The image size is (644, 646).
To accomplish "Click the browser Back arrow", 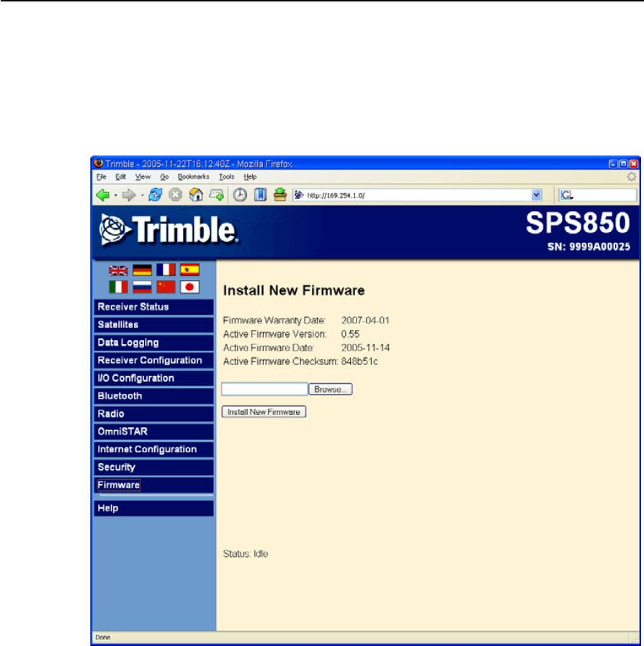I will (x=102, y=195).
